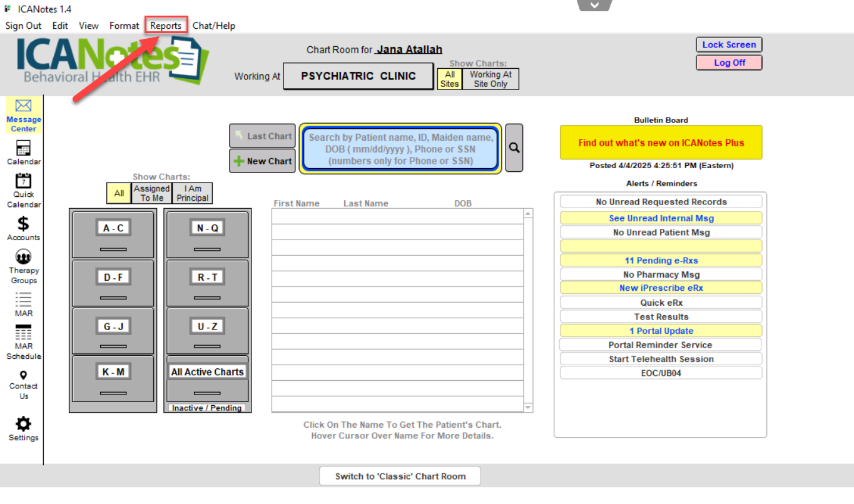Open the Calendar icon in sidebar
Viewport: 854px width, 504px height.
(23, 148)
